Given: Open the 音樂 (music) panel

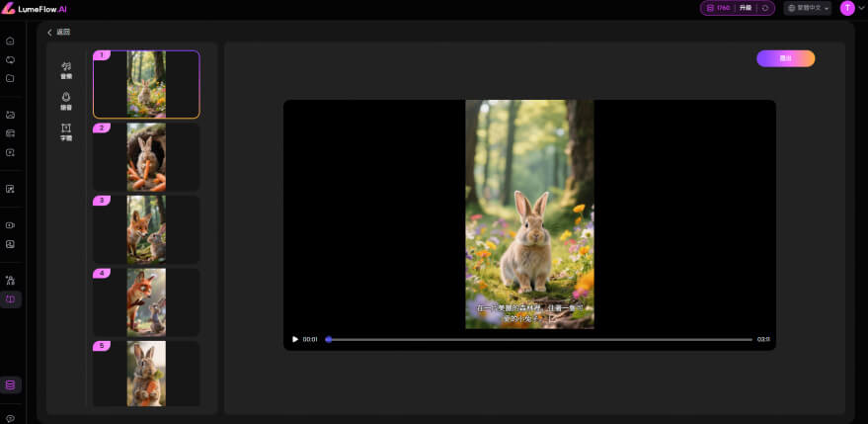Looking at the screenshot, I should [66, 69].
